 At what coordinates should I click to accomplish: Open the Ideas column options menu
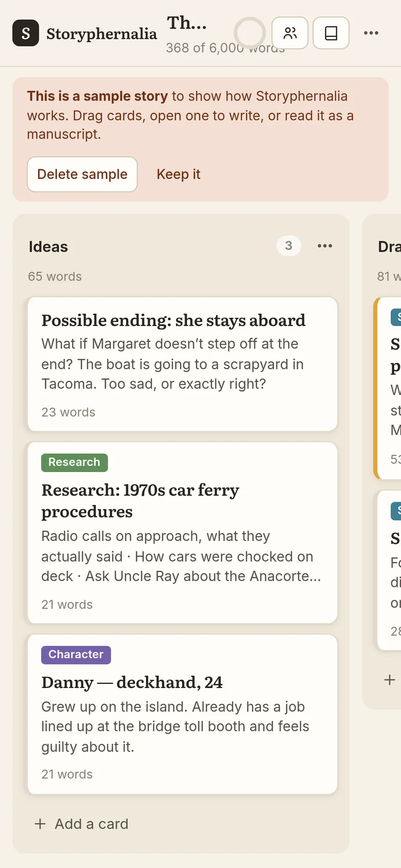click(325, 246)
